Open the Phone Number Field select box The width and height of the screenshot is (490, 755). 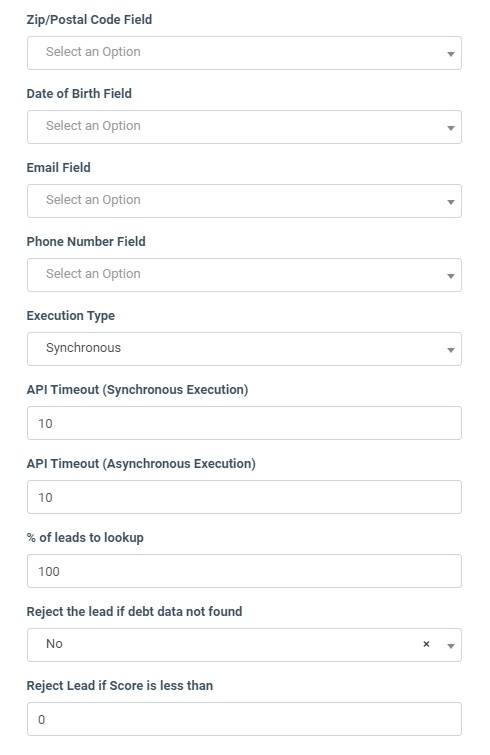tap(244, 275)
